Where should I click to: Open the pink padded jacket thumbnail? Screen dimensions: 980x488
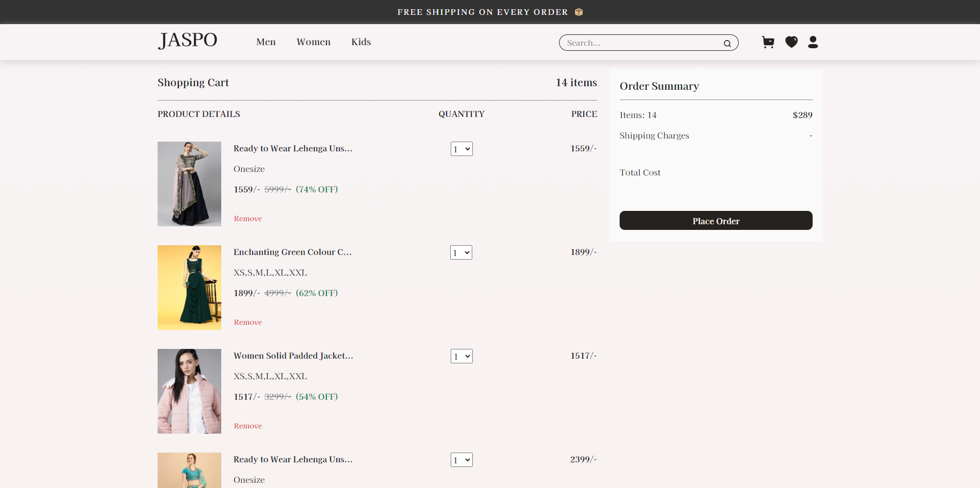(x=189, y=391)
